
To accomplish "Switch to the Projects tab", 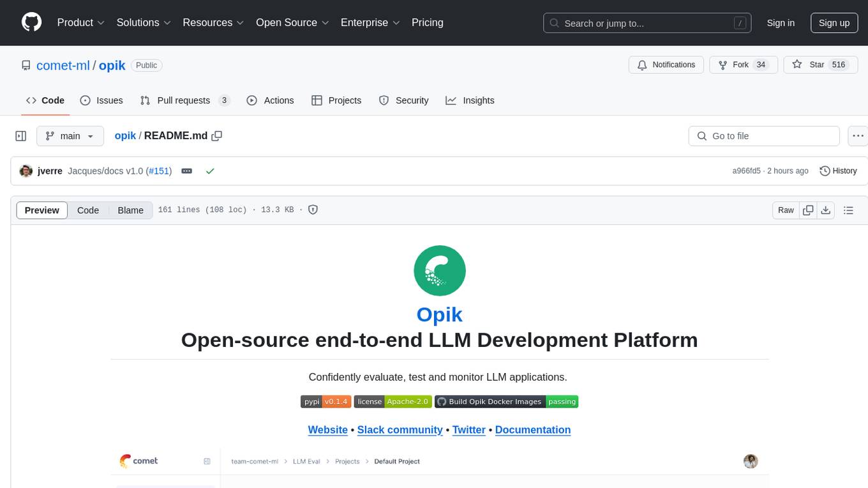I will pyautogui.click(x=336, y=100).
